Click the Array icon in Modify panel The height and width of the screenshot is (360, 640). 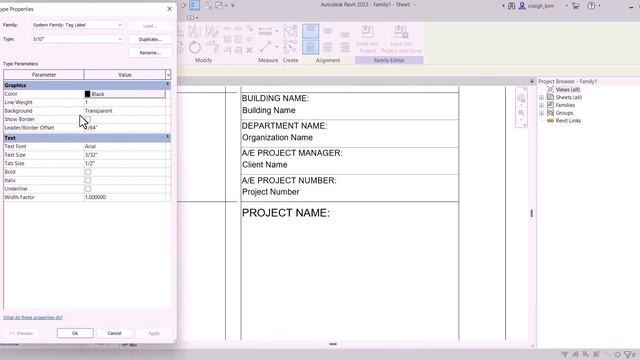(227, 40)
